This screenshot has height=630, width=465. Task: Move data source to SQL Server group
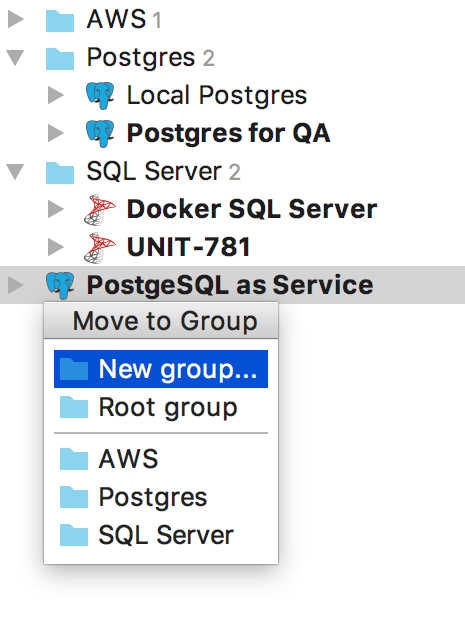pyautogui.click(x=161, y=535)
